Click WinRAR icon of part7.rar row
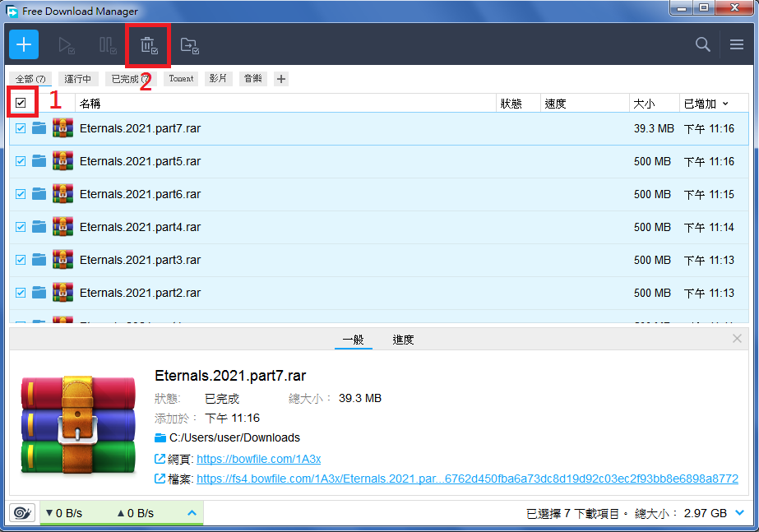The width and height of the screenshot is (759, 532). pos(63,128)
